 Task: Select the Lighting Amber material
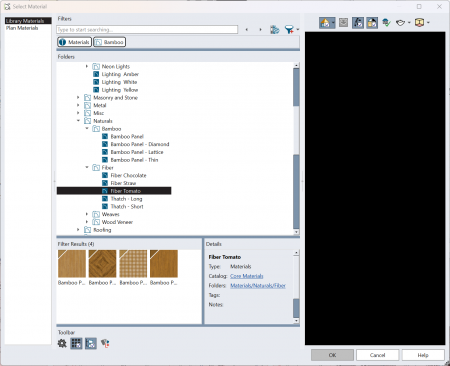(x=120, y=74)
